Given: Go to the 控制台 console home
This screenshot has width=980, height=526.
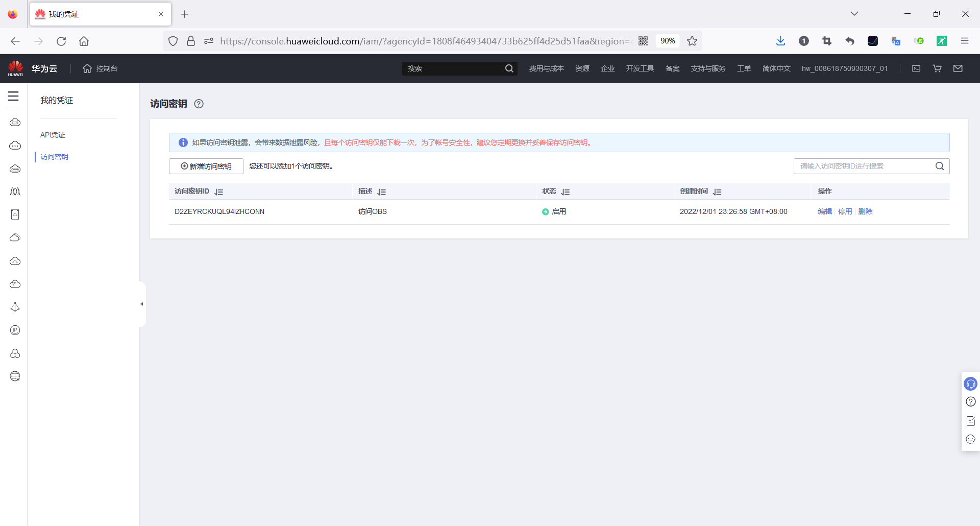Looking at the screenshot, I should point(100,68).
